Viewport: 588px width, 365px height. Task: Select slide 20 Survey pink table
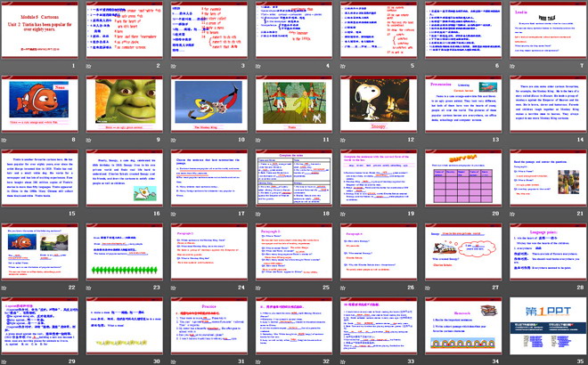coord(463,178)
